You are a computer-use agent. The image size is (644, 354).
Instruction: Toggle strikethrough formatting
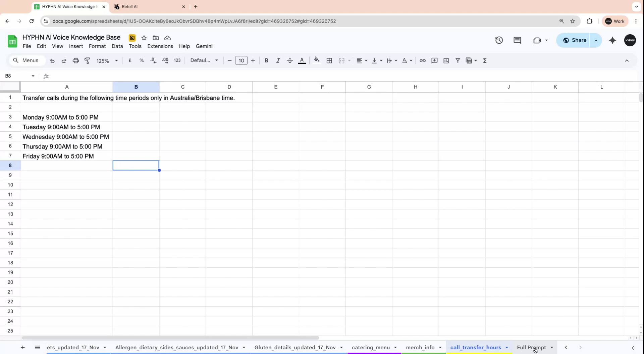[x=290, y=60]
